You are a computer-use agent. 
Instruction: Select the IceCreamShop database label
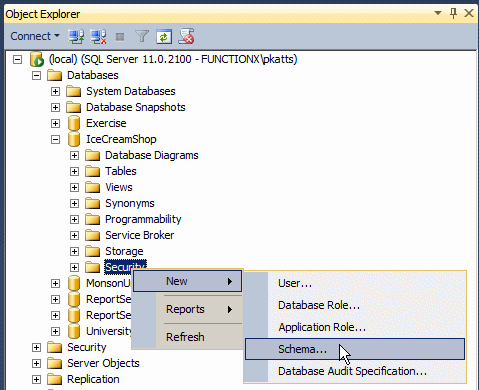121,139
